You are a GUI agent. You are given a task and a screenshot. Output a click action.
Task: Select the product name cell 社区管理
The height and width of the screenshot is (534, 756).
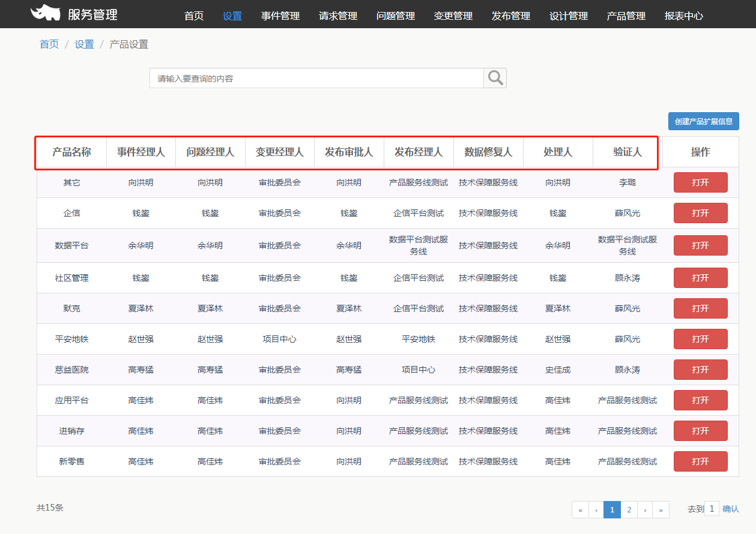point(71,278)
